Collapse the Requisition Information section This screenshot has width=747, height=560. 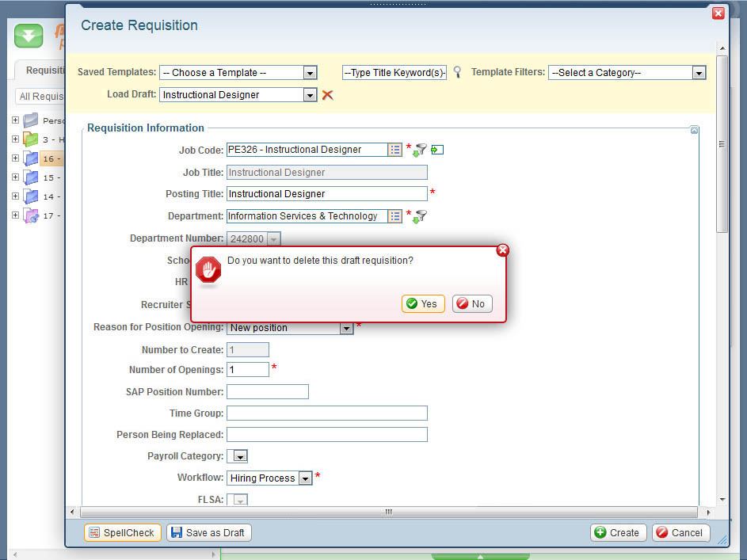694,130
